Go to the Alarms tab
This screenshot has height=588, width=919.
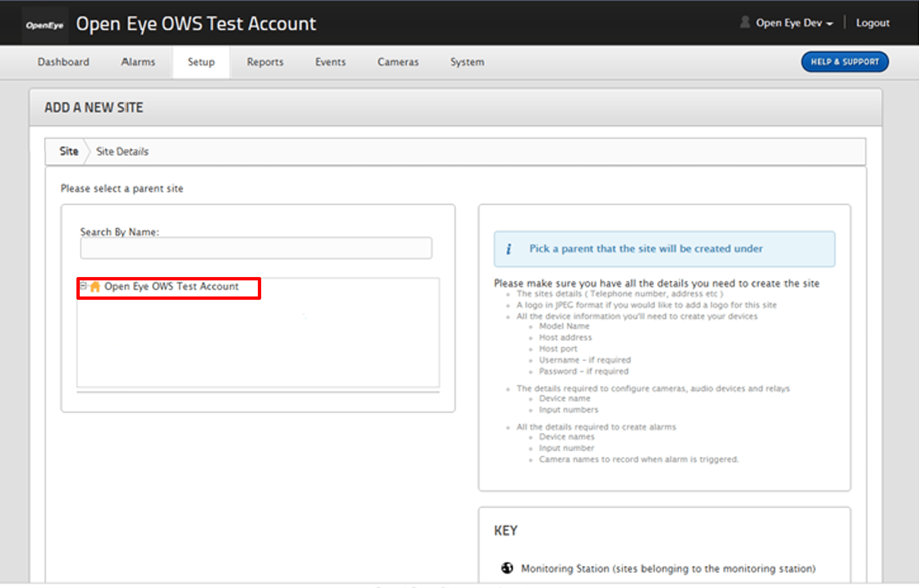[x=138, y=62]
